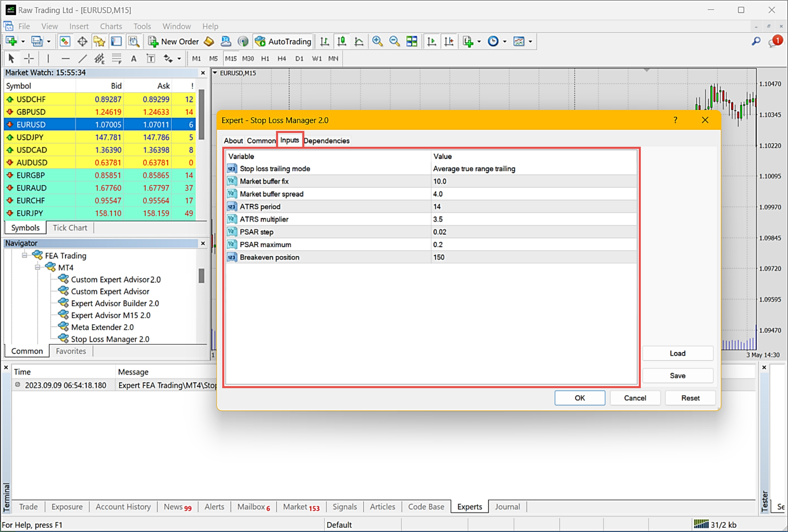Screen dimensions: 788x532
Task: Select the Crosshair drawing tool
Action: coord(29,58)
